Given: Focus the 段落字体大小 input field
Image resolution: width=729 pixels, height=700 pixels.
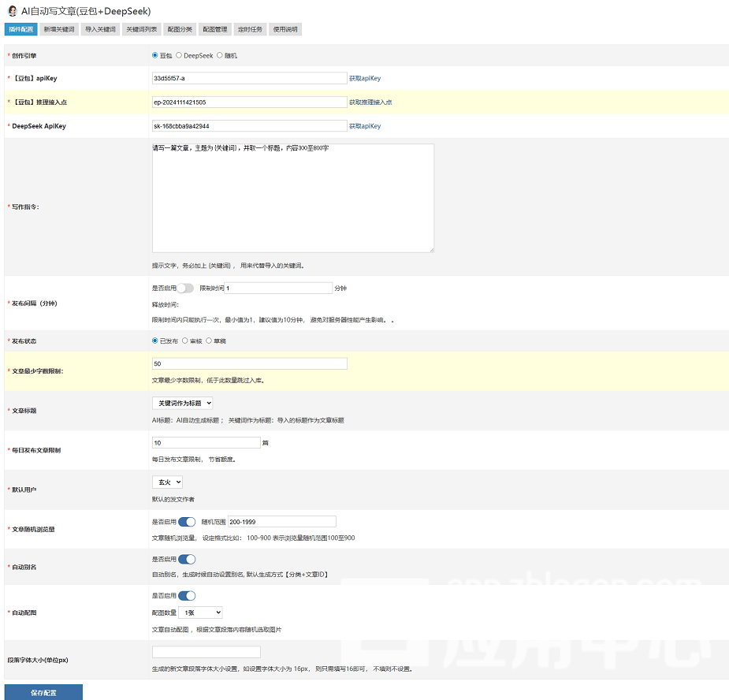Looking at the screenshot, I should click(x=206, y=652).
